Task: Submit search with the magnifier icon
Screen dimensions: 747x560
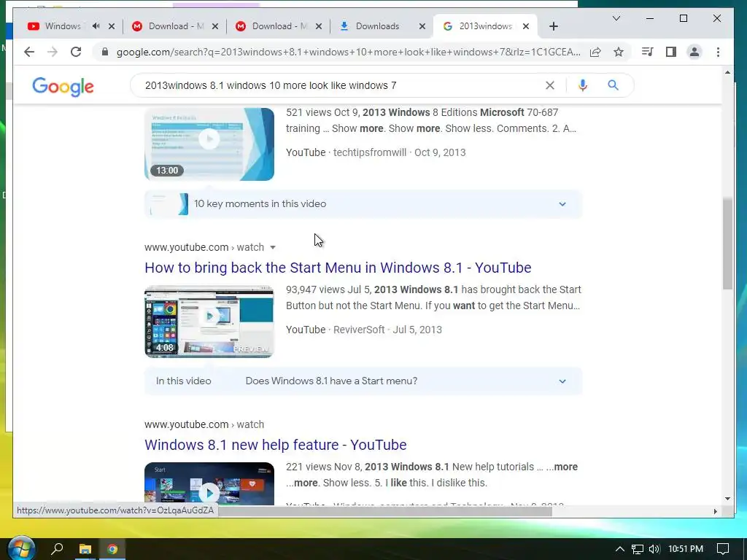Action: (x=613, y=85)
